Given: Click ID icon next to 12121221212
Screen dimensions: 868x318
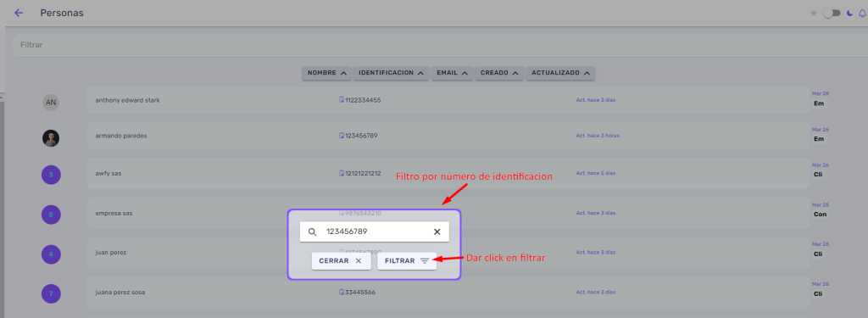Looking at the screenshot, I should coord(342,173).
